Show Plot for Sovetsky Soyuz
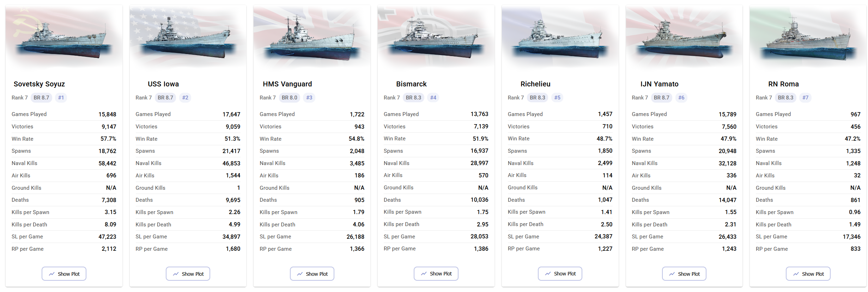This screenshot has width=868, height=292. (64, 274)
